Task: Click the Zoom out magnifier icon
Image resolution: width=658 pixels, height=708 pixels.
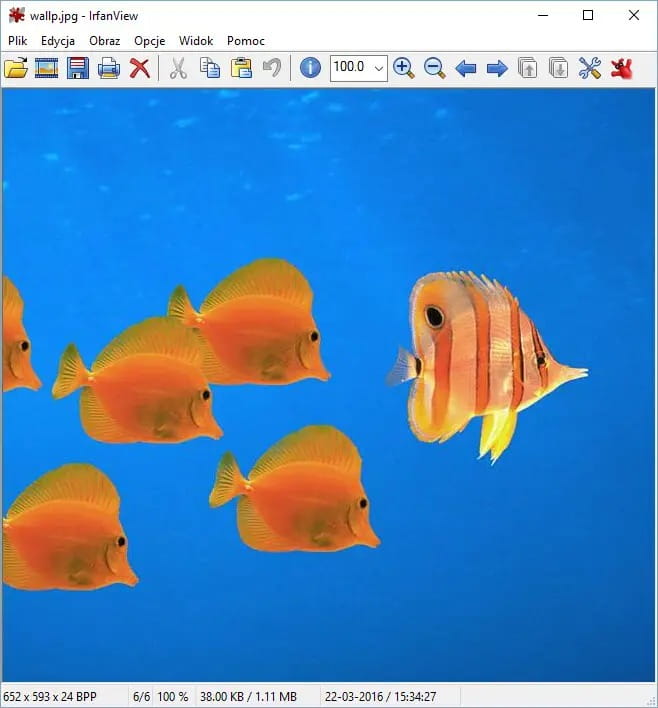Action: (435, 68)
